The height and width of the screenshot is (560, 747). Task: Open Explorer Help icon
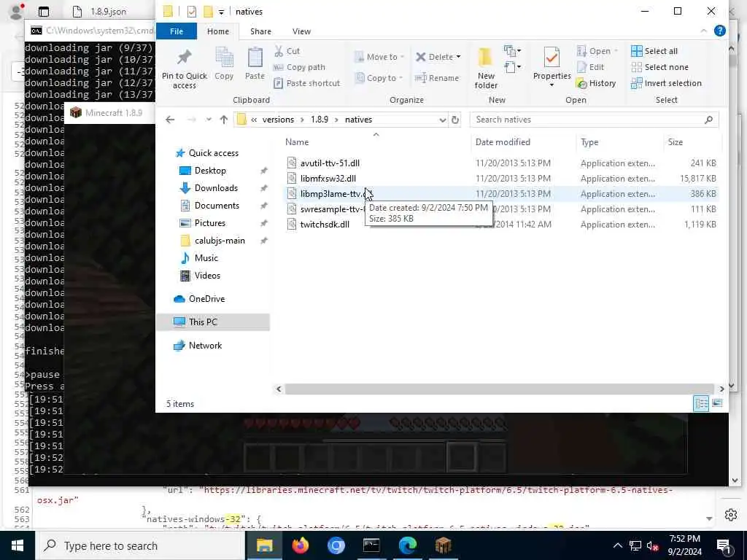coord(720,31)
